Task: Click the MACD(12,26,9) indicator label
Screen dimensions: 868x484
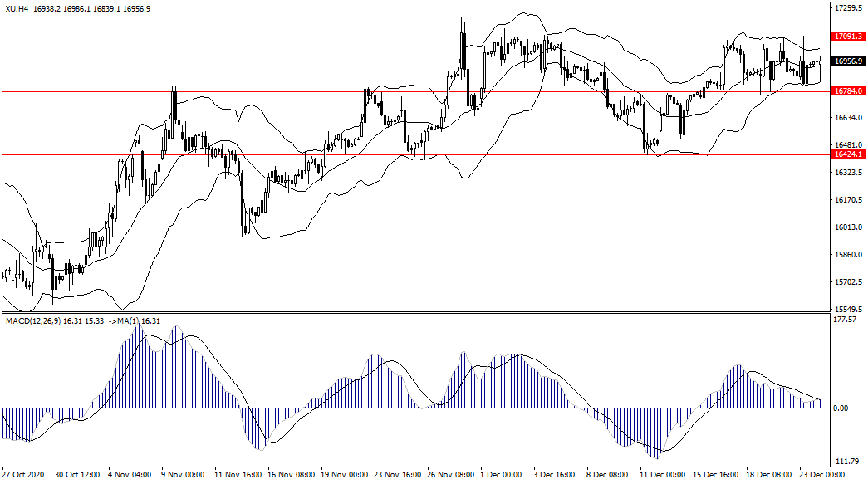Action: pyautogui.click(x=34, y=320)
